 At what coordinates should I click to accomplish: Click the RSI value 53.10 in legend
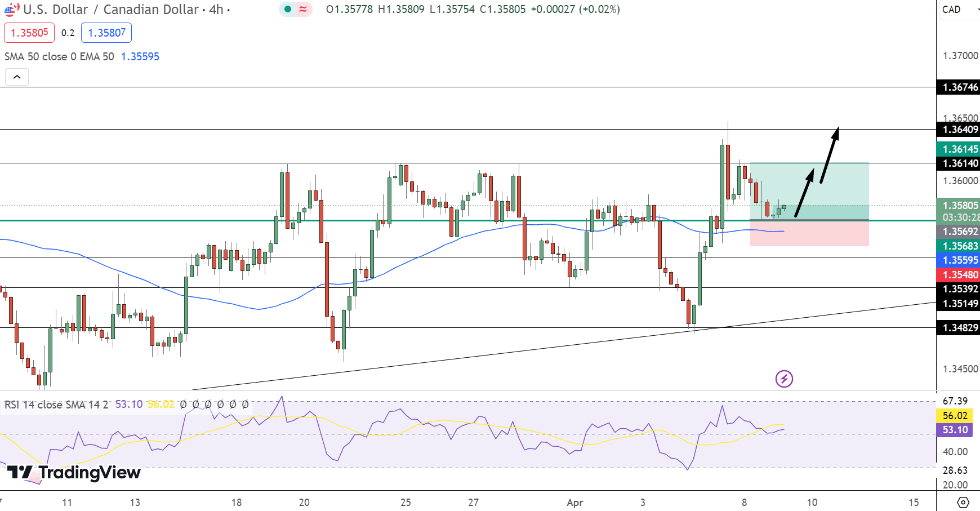[129, 405]
